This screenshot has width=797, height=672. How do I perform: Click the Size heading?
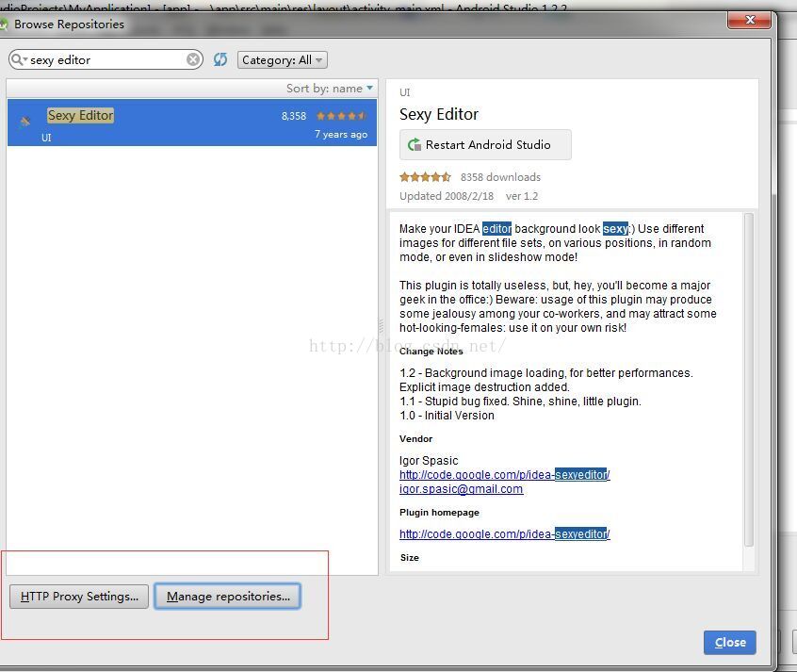409,558
